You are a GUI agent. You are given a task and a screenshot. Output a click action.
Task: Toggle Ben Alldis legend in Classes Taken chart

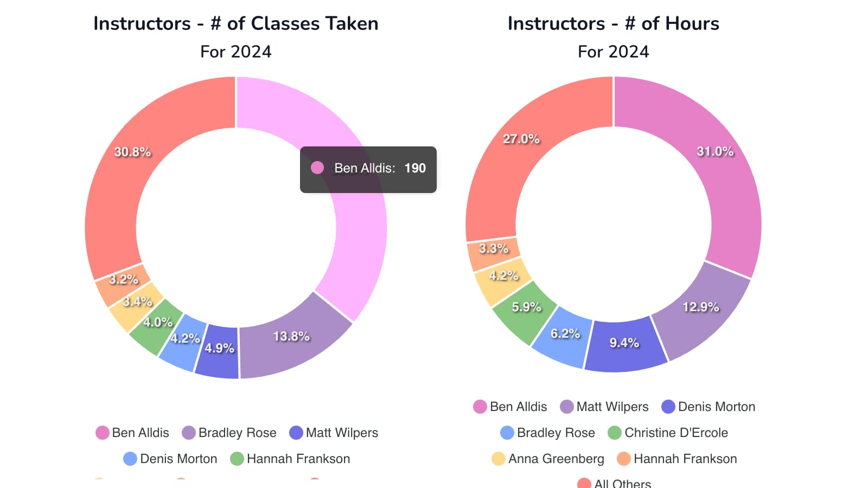133,433
